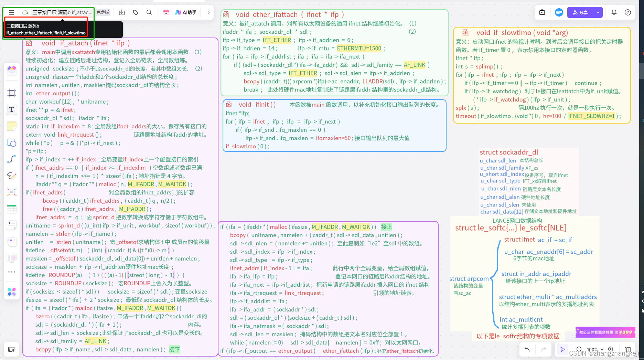
Task: Select the Pen drawing tool
Action: (x=12, y=176)
